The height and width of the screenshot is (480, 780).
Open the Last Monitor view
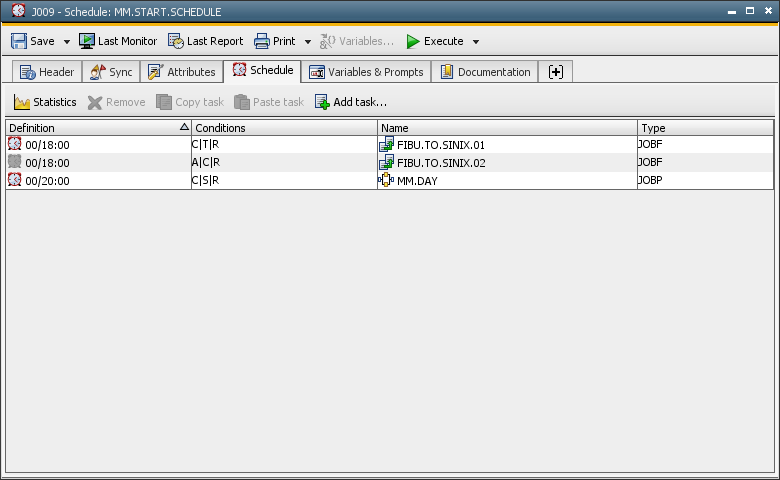(118, 41)
